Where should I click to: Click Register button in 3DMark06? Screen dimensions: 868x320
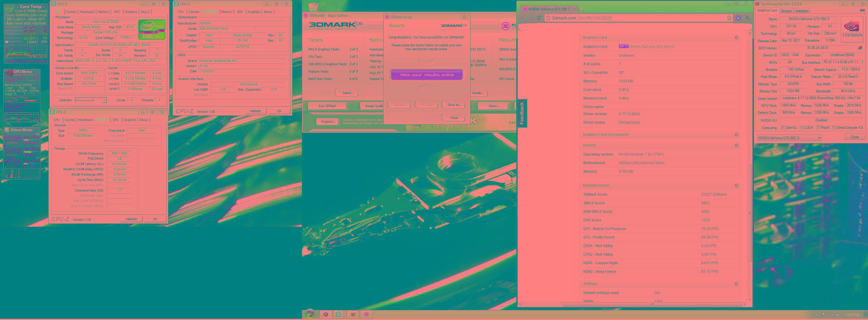point(328,122)
